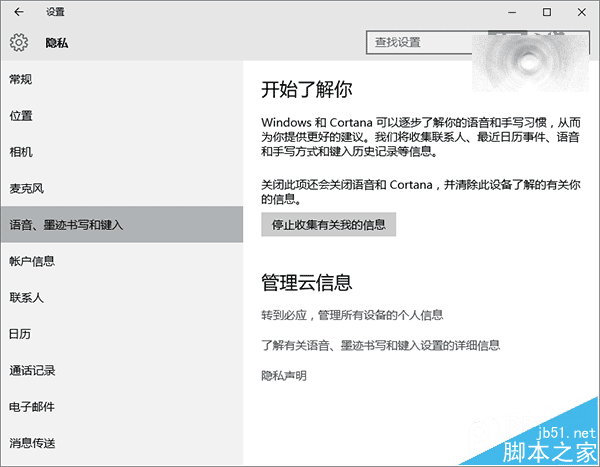Switch to 日历 privacy settings
600x467 pixels.
21,334
